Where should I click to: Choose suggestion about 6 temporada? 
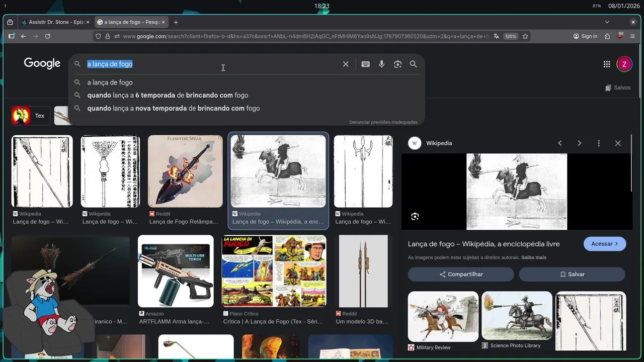pos(246,95)
